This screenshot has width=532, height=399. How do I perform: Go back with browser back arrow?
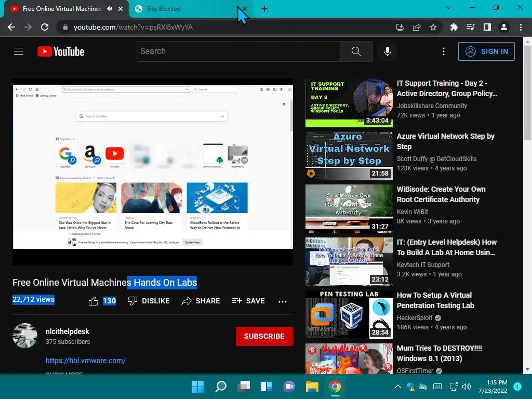click(11, 27)
